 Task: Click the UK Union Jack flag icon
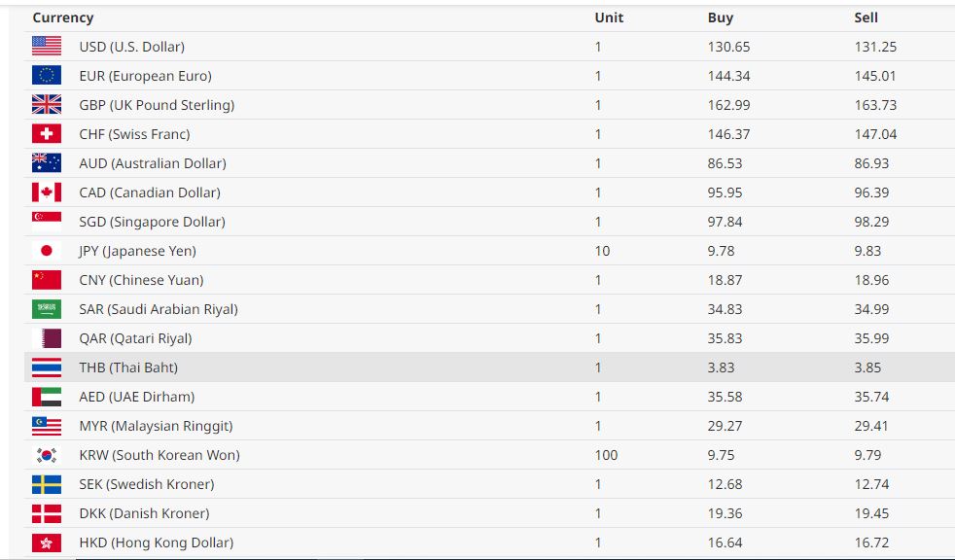46,105
